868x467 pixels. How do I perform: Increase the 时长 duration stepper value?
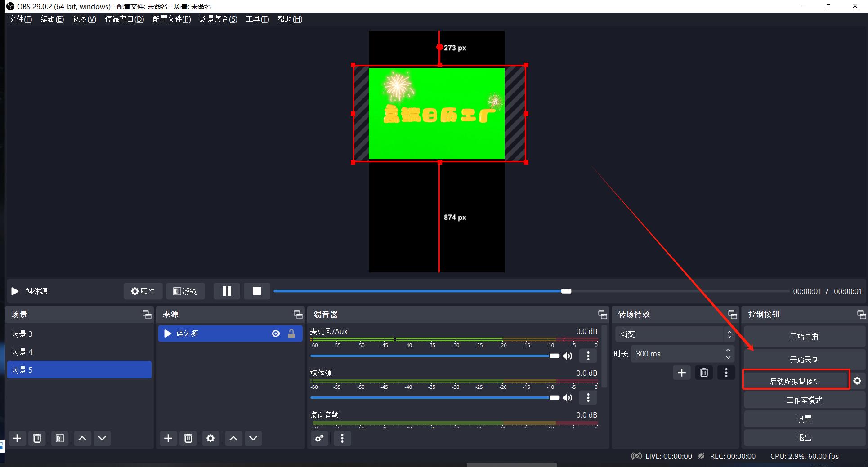tap(728, 351)
